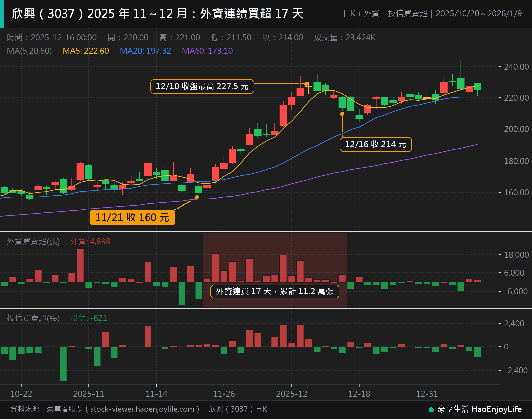The height and width of the screenshot is (419, 532).
Task: Open the stock-viewer.haoenjoylife.com source link
Action: pos(142,409)
